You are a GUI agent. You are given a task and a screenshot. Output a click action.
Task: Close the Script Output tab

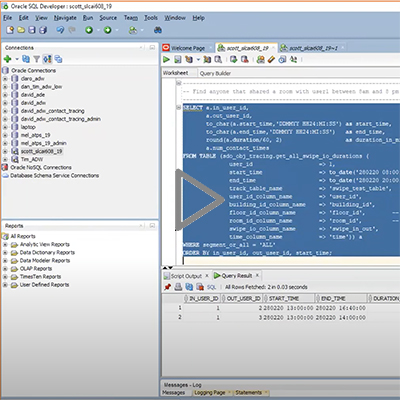[207, 276]
